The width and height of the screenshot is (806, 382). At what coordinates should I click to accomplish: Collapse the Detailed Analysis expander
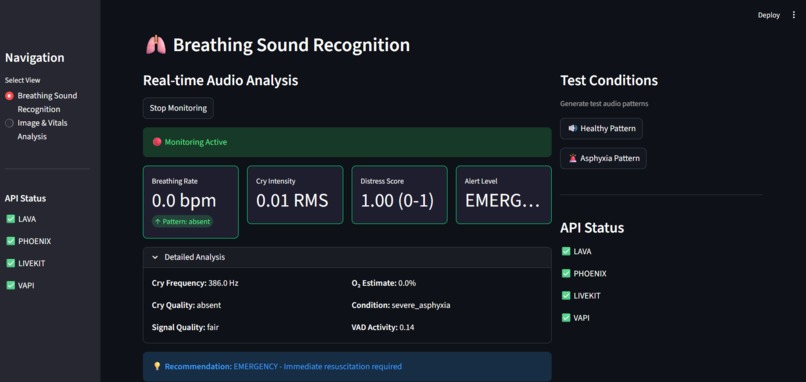pos(347,257)
